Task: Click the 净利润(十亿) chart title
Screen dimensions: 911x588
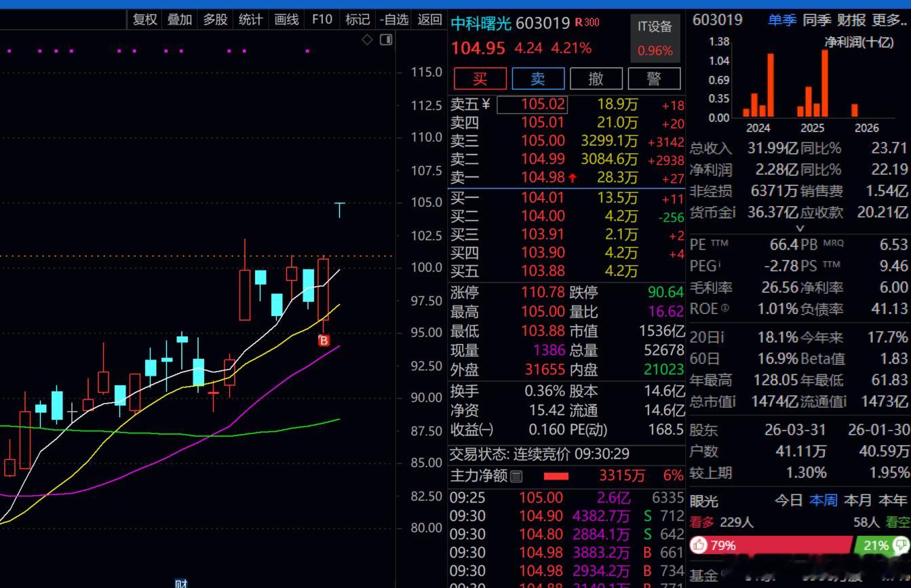Action: coord(859,42)
